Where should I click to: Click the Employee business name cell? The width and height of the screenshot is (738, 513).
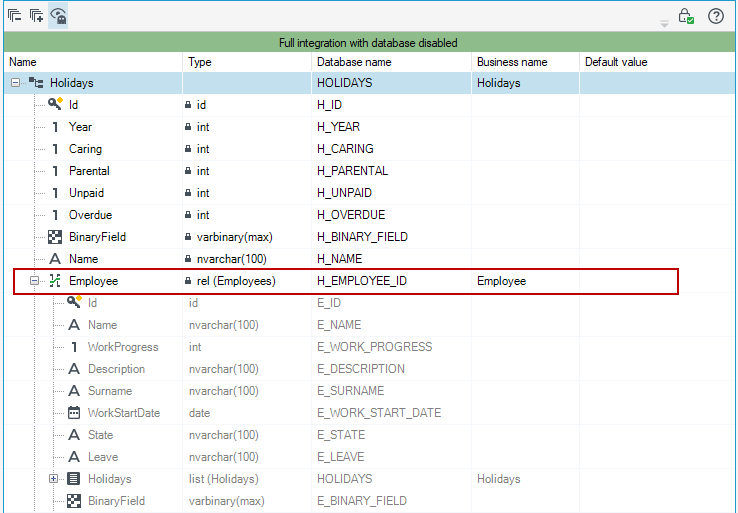point(526,281)
